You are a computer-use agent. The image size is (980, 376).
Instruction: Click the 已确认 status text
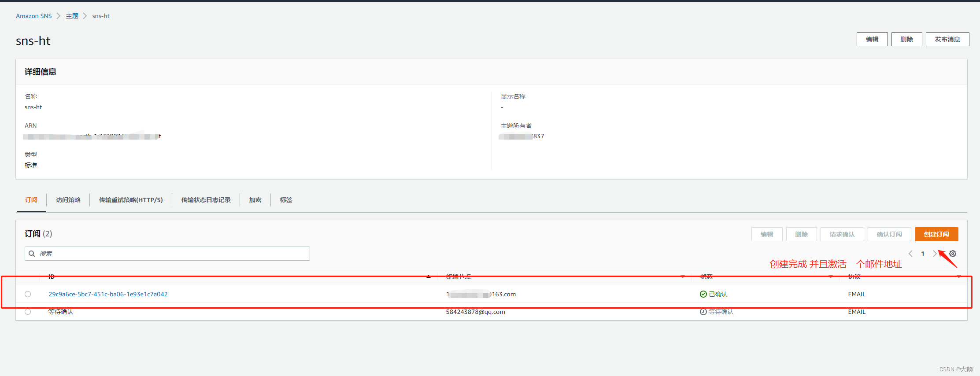click(718, 294)
